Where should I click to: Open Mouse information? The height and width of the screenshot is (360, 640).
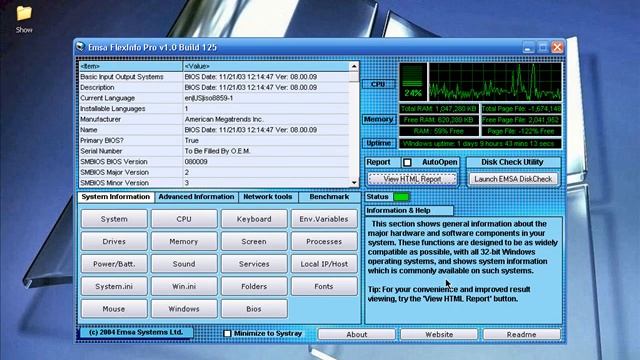[114, 309]
